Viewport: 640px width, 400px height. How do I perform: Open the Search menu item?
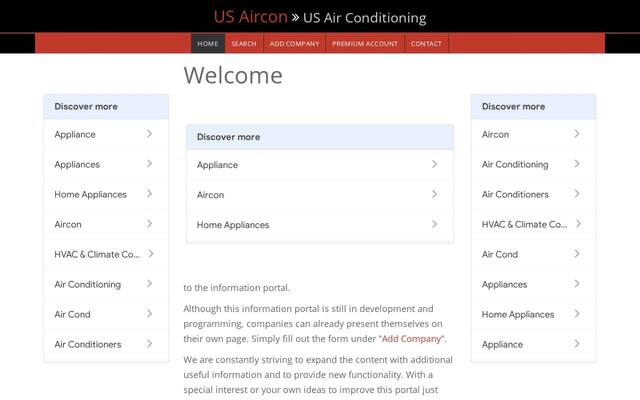244,44
